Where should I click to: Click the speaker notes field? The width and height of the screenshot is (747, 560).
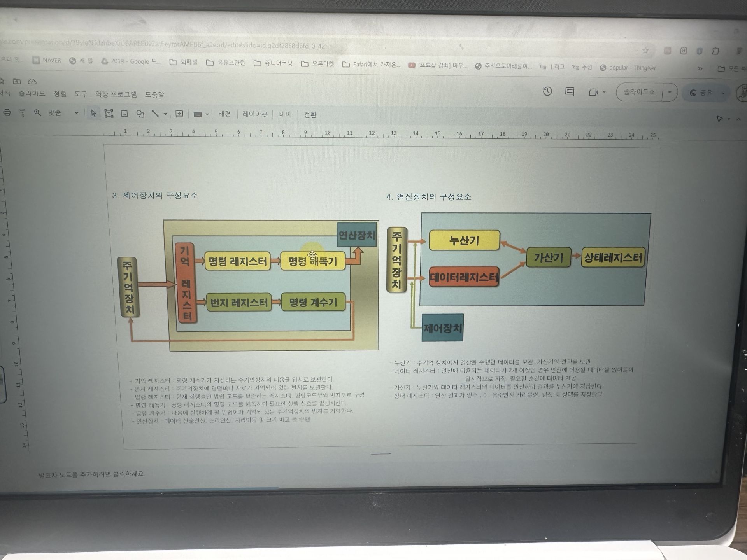point(92,474)
